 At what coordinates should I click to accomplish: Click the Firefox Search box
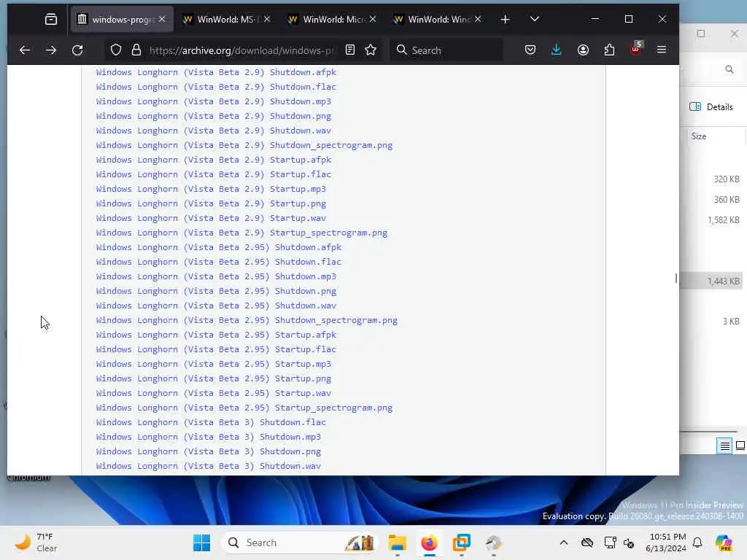point(447,50)
